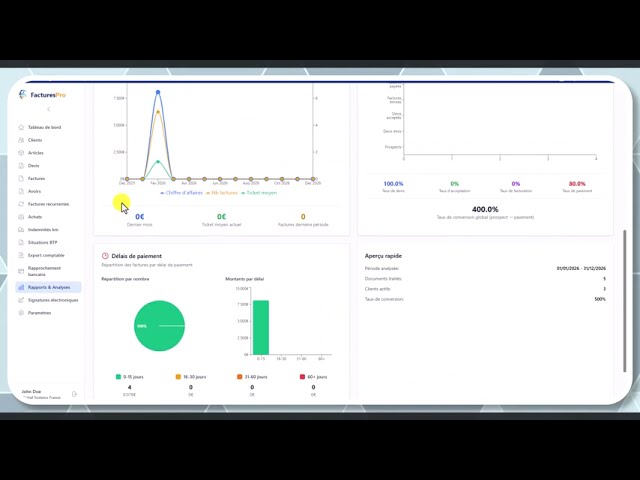Click the Rapprochement bancaire card icon
Viewport: 640px width, 480px height.
tap(21, 271)
